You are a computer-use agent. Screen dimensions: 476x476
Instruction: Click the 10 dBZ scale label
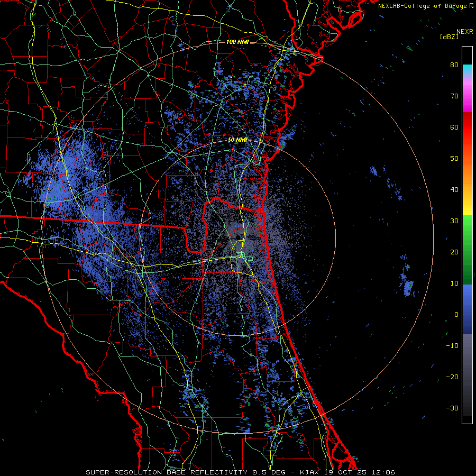click(x=454, y=283)
